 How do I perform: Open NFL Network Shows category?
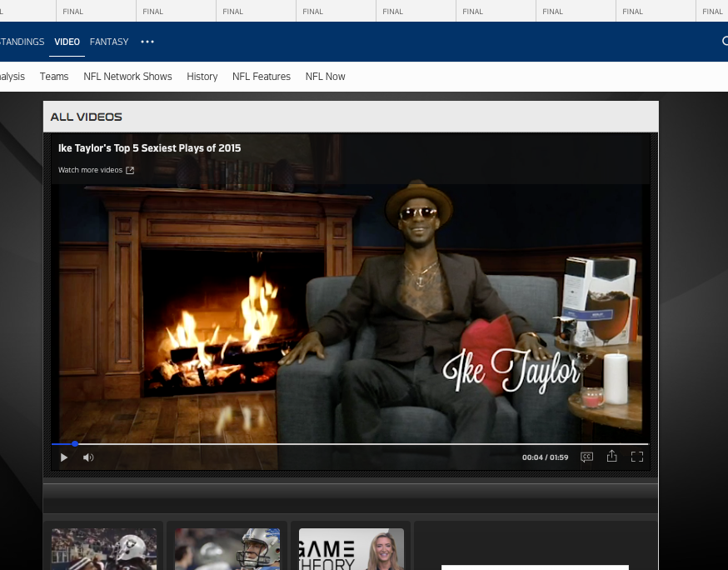127,77
